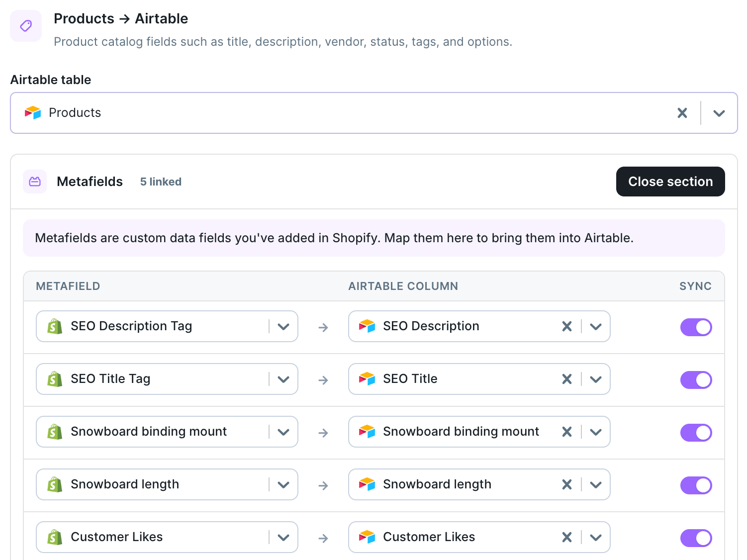Disable sync for Snowboard length
This screenshot has width=747, height=560.
[696, 485]
